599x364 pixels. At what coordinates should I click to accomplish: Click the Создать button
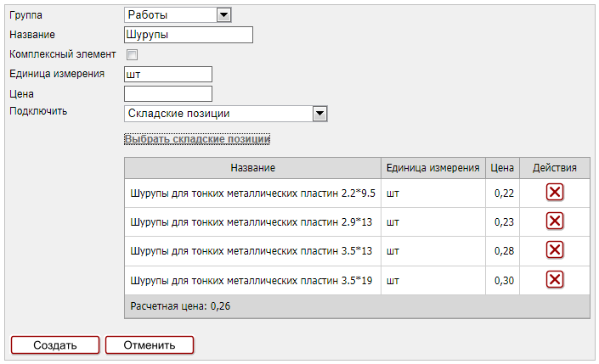point(55,344)
